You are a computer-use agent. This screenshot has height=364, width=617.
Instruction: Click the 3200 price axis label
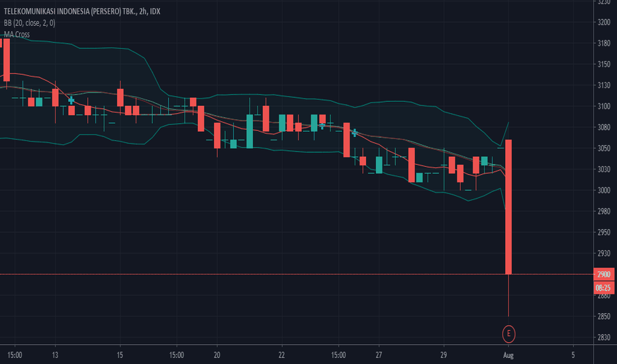point(604,22)
